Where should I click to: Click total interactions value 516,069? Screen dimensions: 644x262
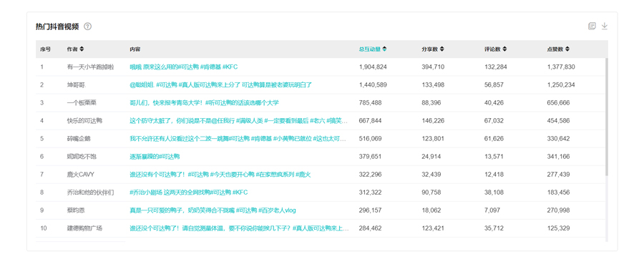coord(371,139)
